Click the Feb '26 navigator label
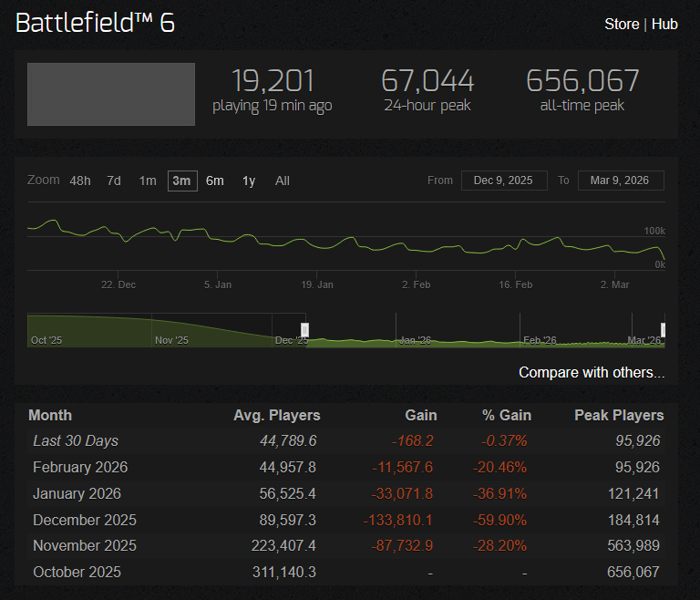 540,340
